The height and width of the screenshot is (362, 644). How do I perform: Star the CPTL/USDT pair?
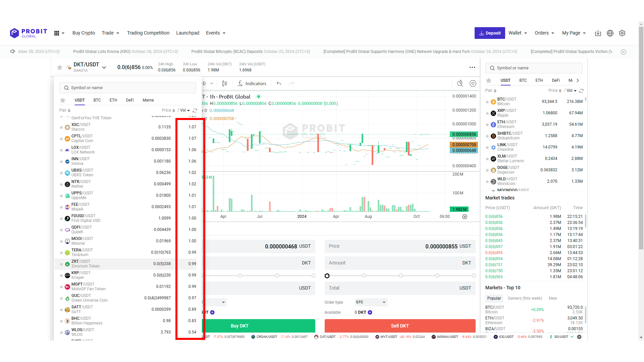point(61,139)
